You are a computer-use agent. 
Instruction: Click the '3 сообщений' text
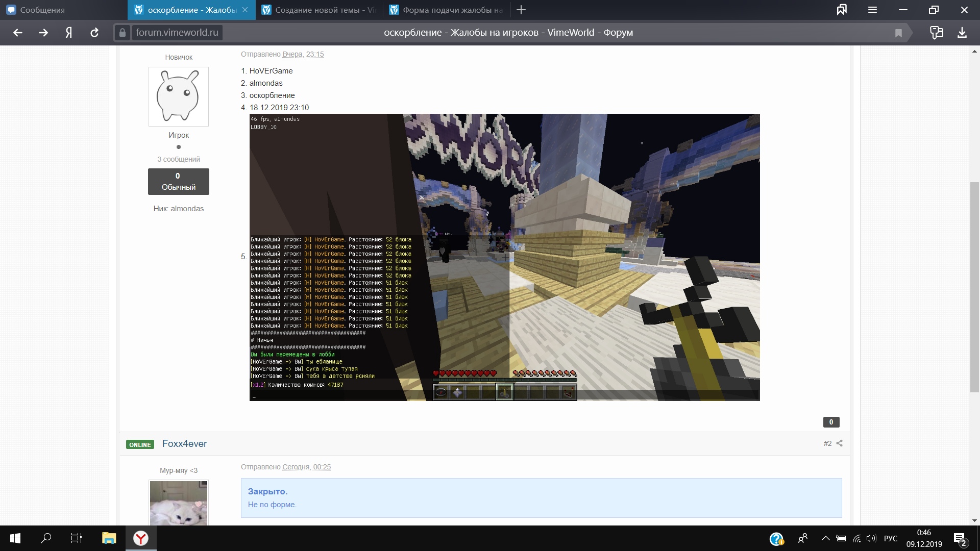coord(179,159)
